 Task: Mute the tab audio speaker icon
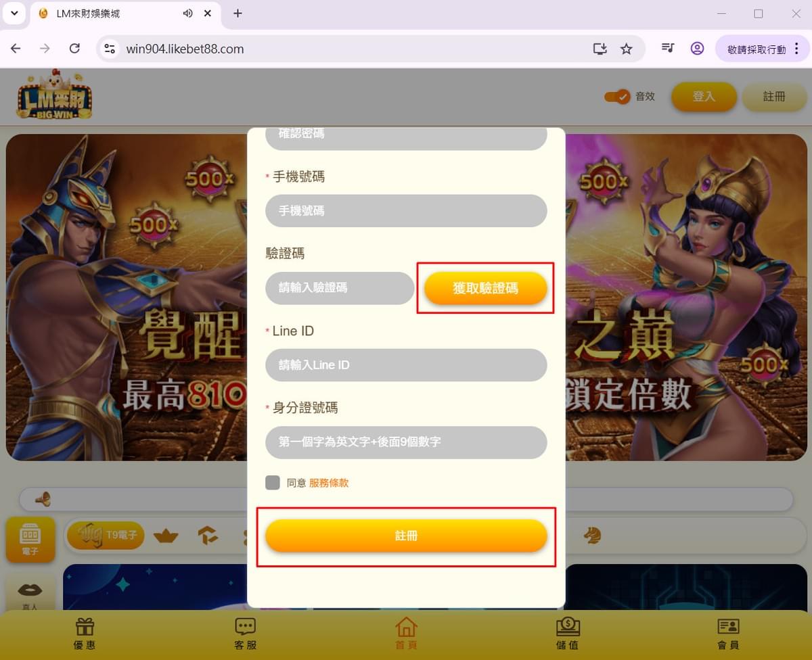pyautogui.click(x=188, y=14)
